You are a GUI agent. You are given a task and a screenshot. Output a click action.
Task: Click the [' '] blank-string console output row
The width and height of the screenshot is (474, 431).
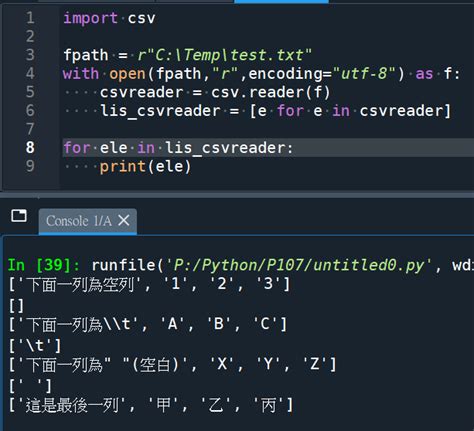[30, 386]
